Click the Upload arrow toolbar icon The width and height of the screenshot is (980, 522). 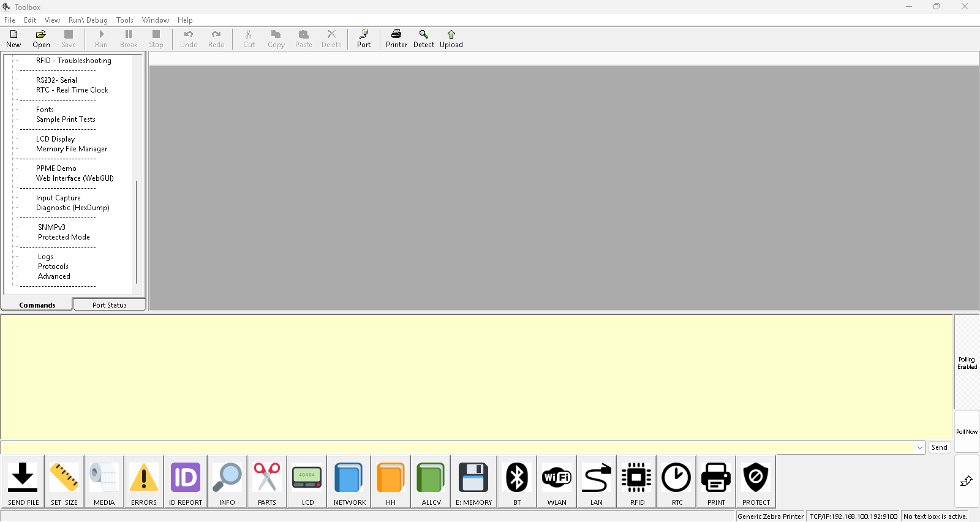click(x=451, y=39)
